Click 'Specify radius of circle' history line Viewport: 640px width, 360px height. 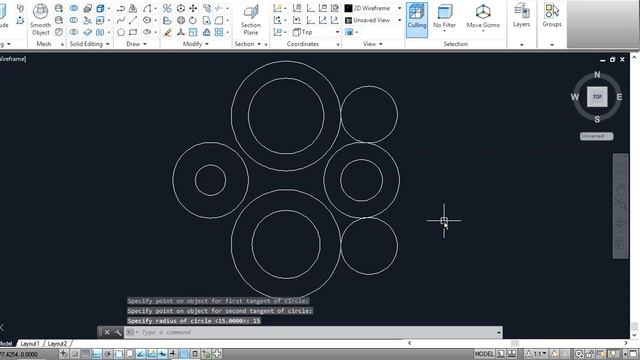[x=194, y=321]
